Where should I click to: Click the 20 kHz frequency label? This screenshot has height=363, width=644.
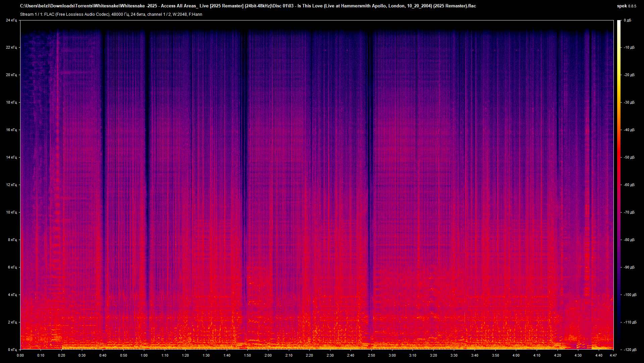(11, 75)
